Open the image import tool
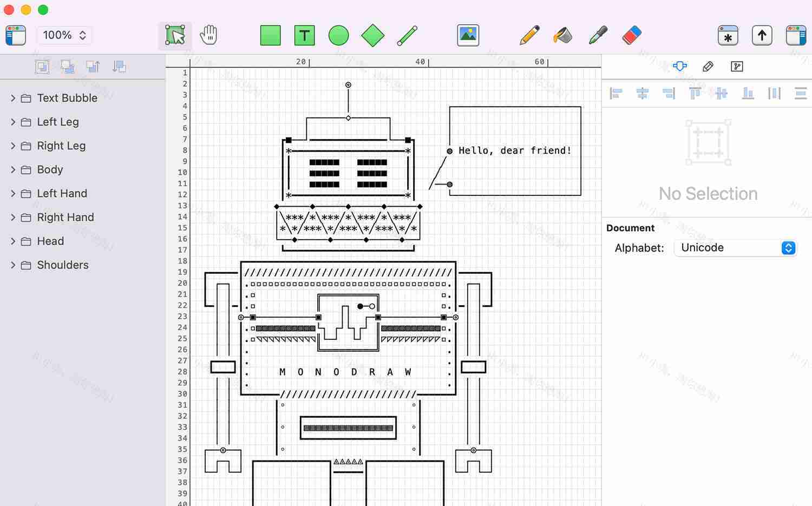Viewport: 812px width, 506px height. coord(468,35)
